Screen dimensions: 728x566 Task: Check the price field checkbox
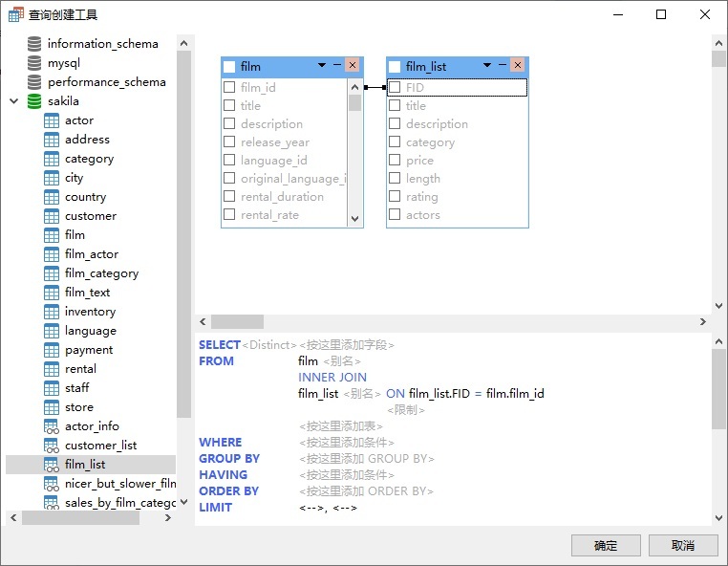click(x=395, y=160)
